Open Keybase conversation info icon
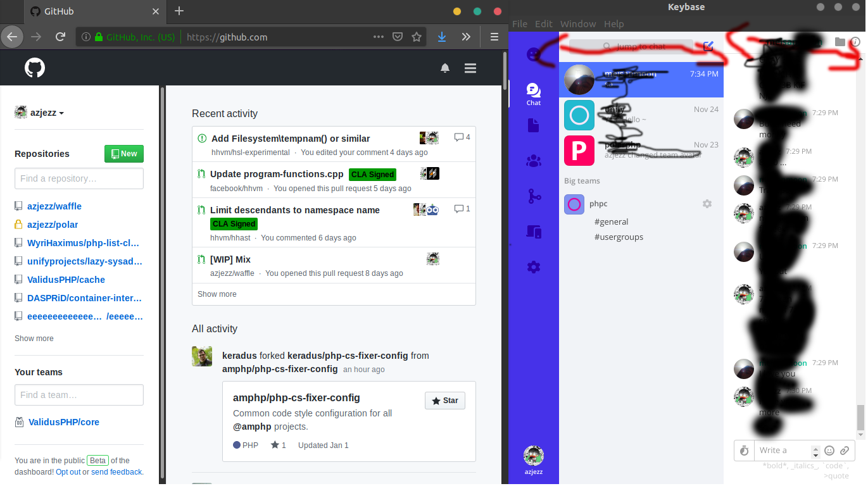868x486 pixels. click(855, 42)
